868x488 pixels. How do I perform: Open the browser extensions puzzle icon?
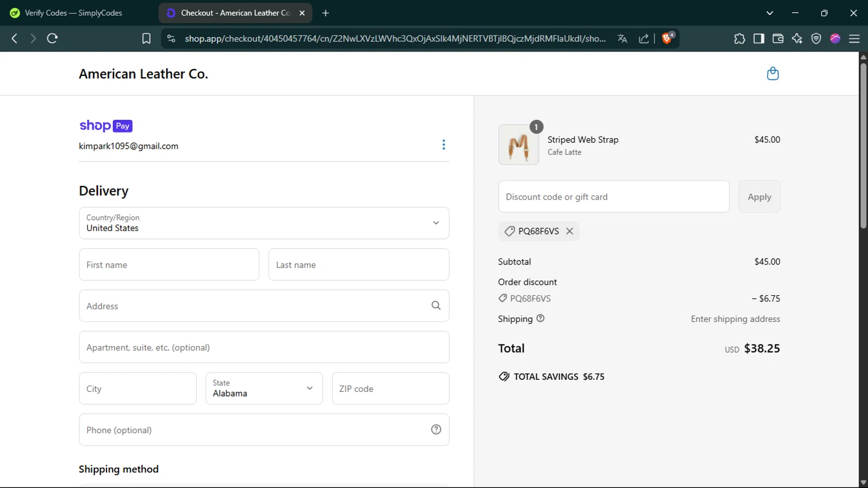pos(740,38)
